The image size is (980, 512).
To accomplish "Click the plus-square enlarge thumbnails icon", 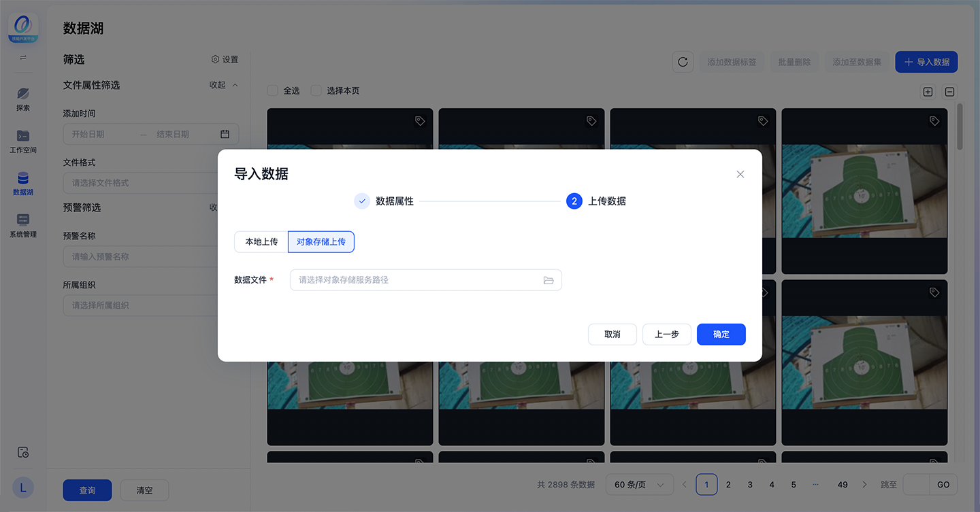I will pyautogui.click(x=928, y=92).
